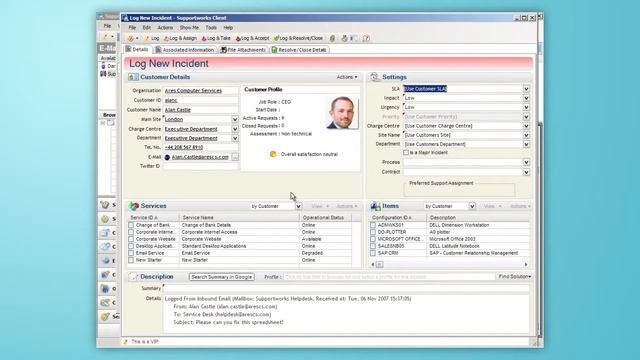Open the Tools menu
This screenshot has width=640, height=360.
[x=211, y=28]
